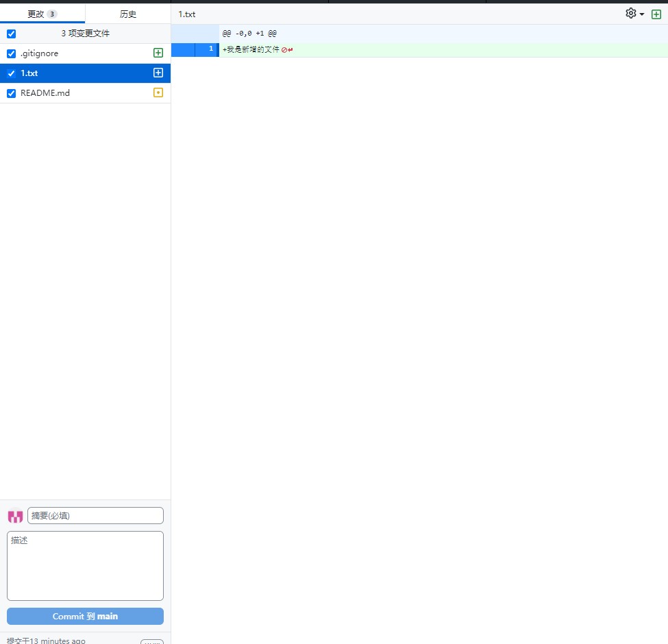Select README.md in the changed files list
Image resolution: width=668 pixels, height=644 pixels.
45,93
